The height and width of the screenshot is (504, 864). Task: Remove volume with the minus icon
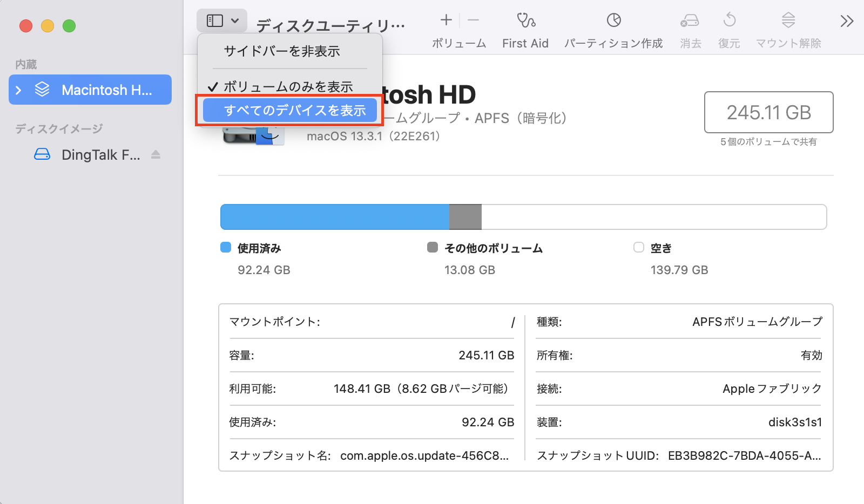click(x=473, y=21)
